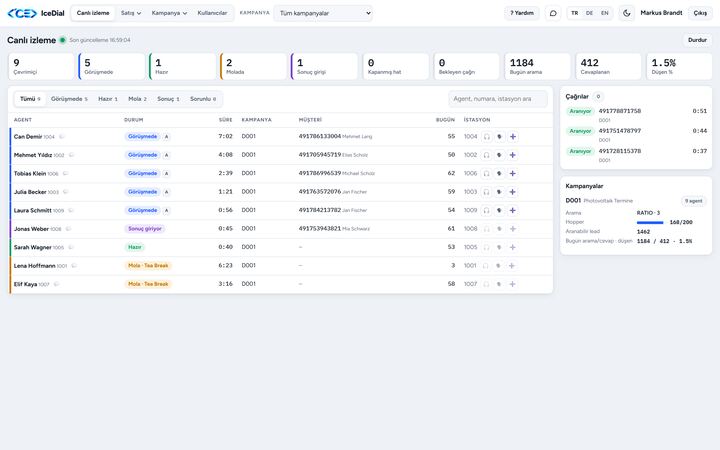Listen in on Mehmet Yıldız with headset icon

click(x=486, y=155)
